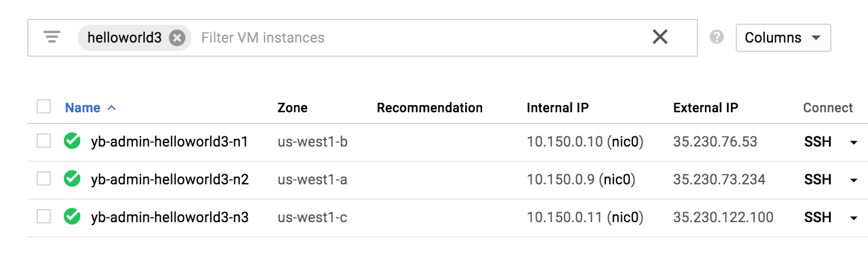Clear all filters with the X icon
Image resolution: width=868 pixels, height=260 pixels.
660,37
